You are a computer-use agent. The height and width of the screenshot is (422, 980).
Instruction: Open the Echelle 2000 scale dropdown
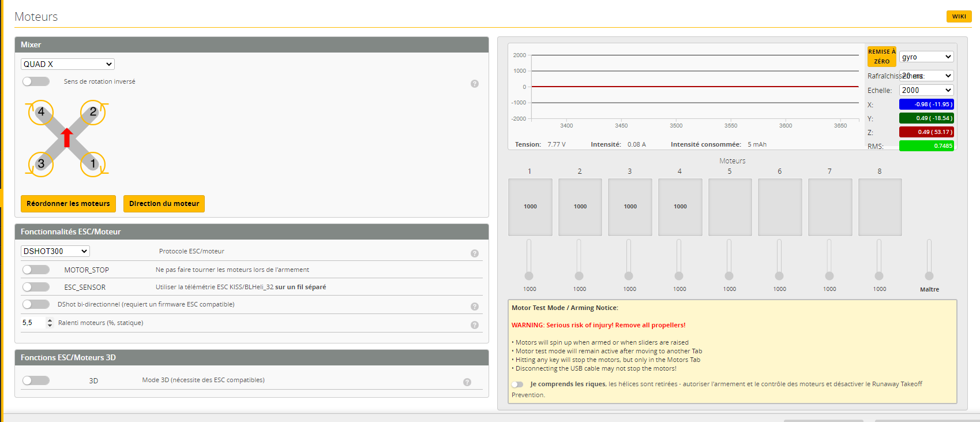(926, 90)
